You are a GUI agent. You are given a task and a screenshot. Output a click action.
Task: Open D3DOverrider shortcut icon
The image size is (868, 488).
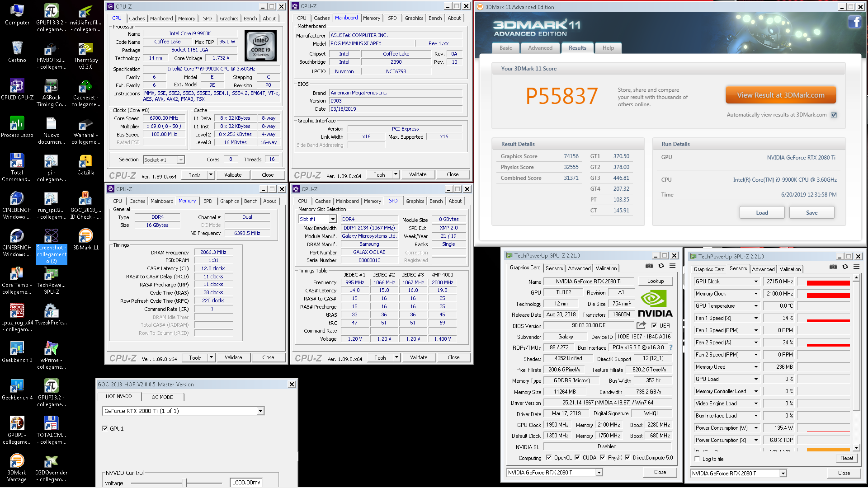(51, 468)
